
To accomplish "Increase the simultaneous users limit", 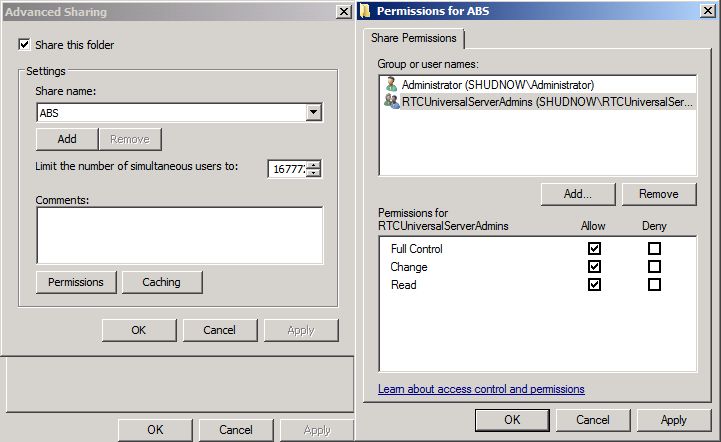I will click(x=314, y=164).
